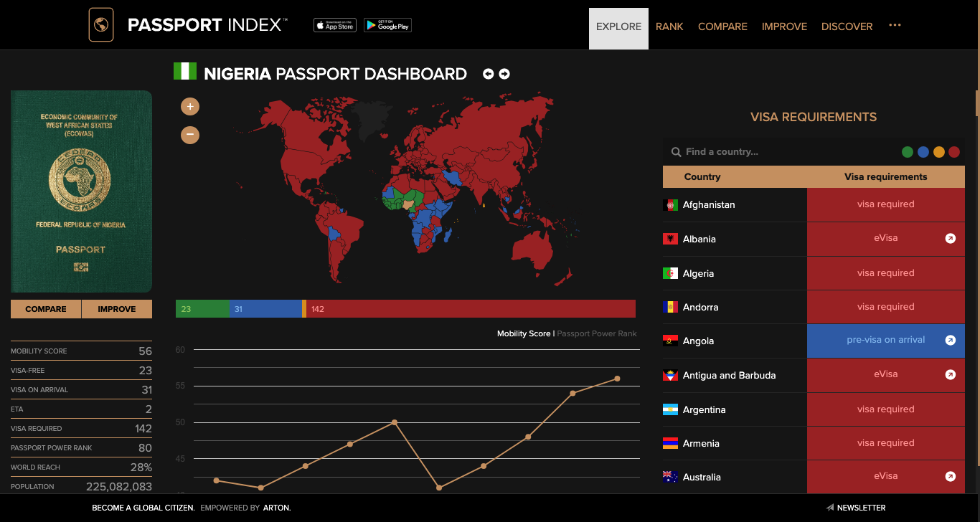This screenshot has height=522, width=980.
Task: Click the Afghanistan flag icon
Action: tap(670, 205)
